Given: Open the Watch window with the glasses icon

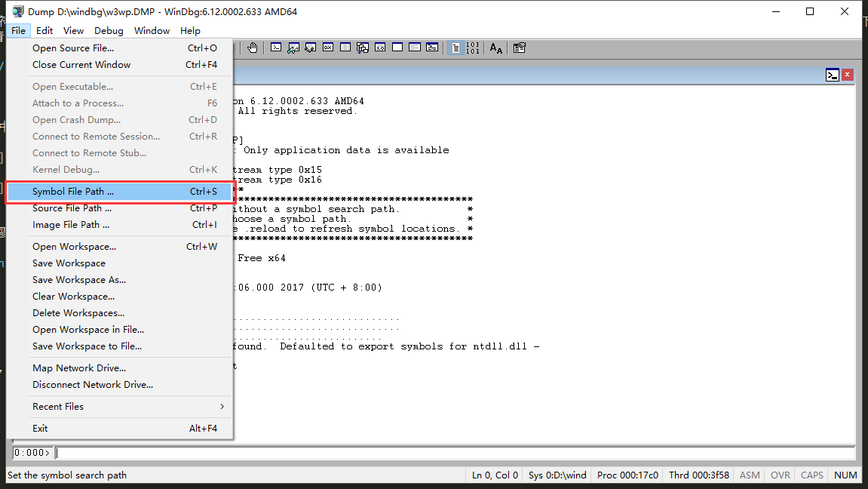Looking at the screenshot, I should tap(293, 48).
